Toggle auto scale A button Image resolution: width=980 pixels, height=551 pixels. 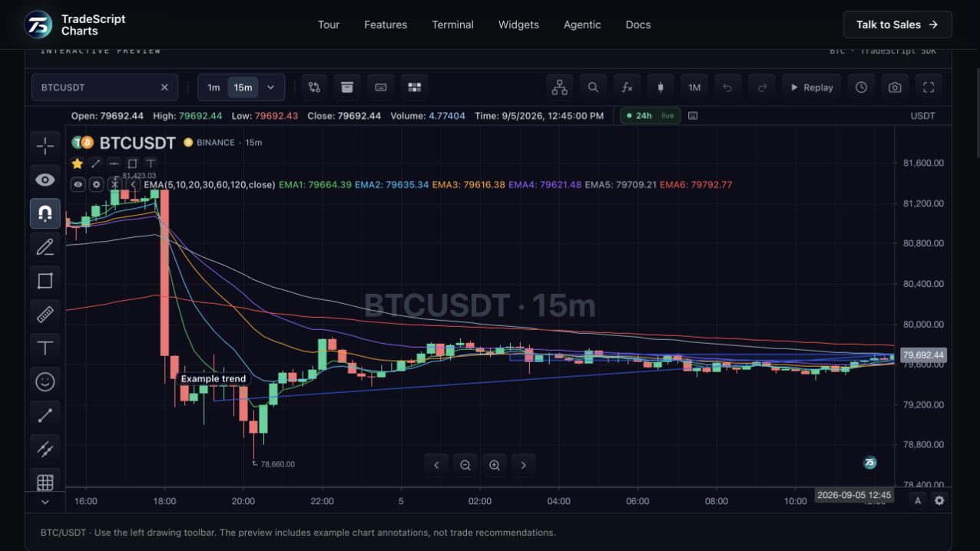918,500
